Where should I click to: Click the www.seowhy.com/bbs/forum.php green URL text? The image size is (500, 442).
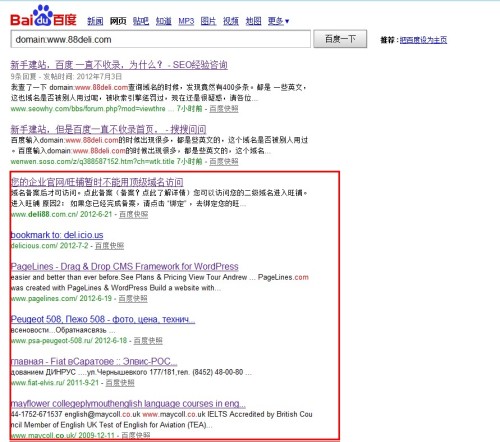88,109
